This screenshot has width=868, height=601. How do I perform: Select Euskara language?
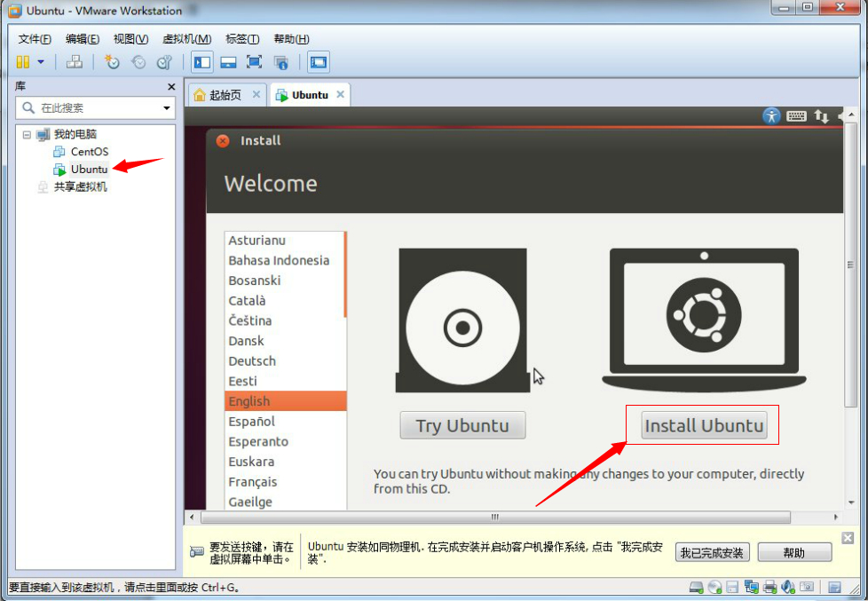click(x=285, y=462)
